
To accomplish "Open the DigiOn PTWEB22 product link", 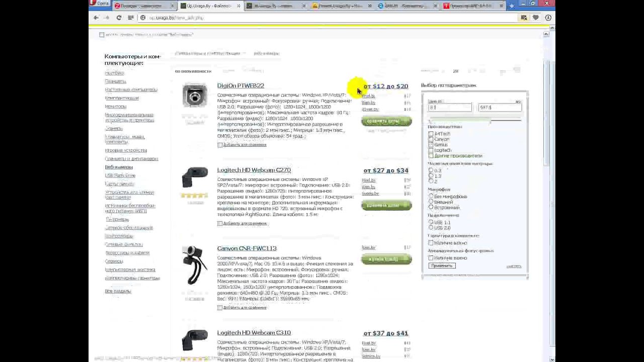I will (x=240, y=86).
